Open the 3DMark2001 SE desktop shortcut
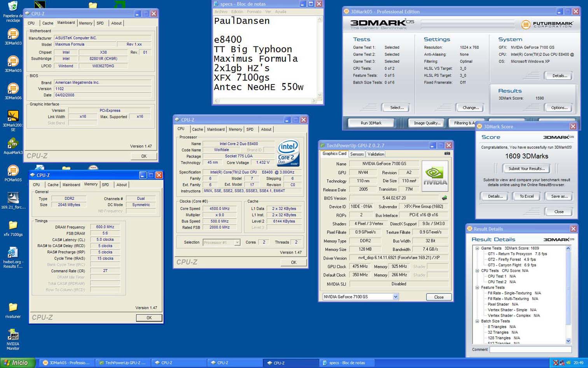 13,121
